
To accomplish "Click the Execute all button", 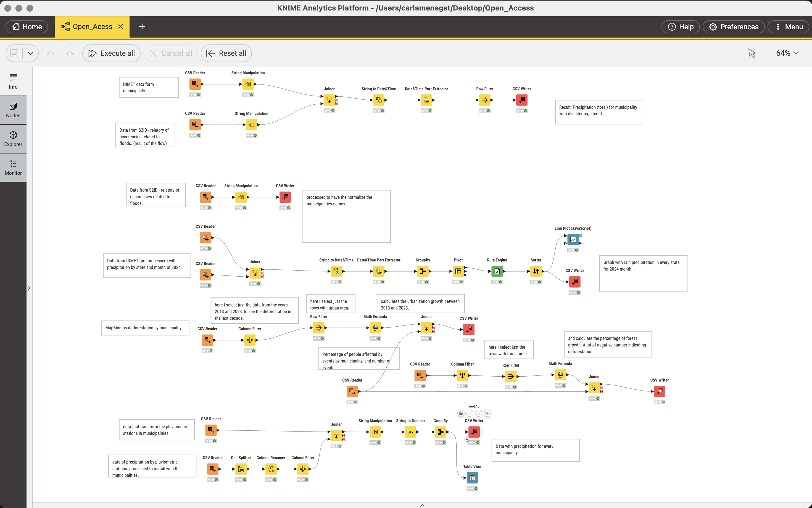I will pos(111,53).
